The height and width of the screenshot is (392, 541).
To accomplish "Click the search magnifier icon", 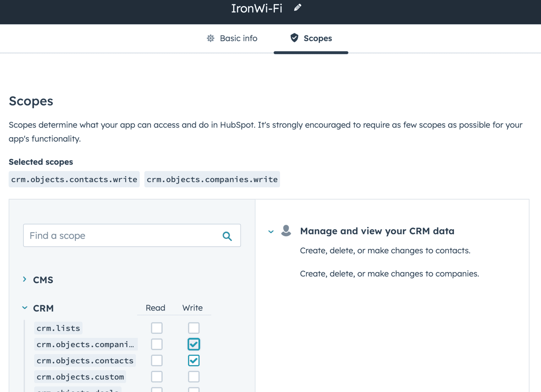I will click(227, 236).
